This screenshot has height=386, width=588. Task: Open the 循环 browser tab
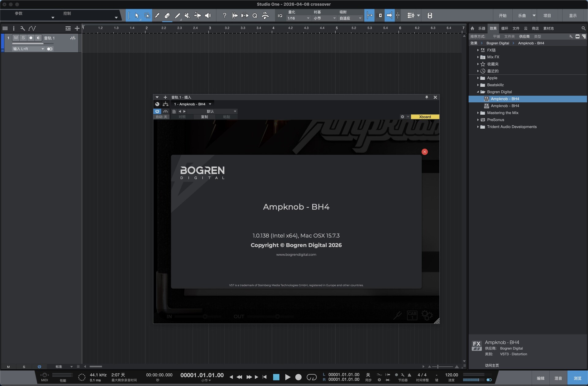pos(504,28)
